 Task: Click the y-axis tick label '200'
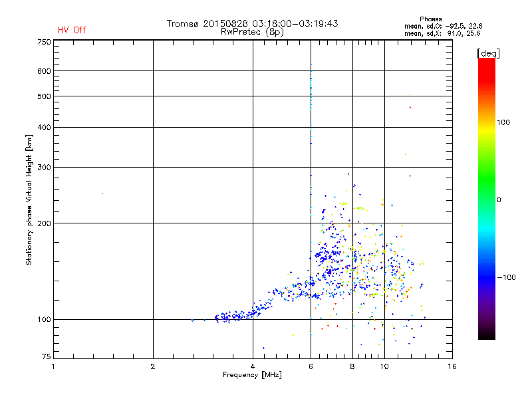[x=44, y=223]
